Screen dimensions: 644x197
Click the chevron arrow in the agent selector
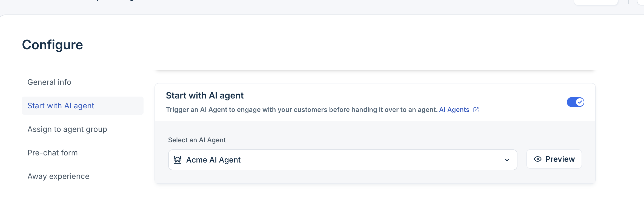tap(507, 160)
